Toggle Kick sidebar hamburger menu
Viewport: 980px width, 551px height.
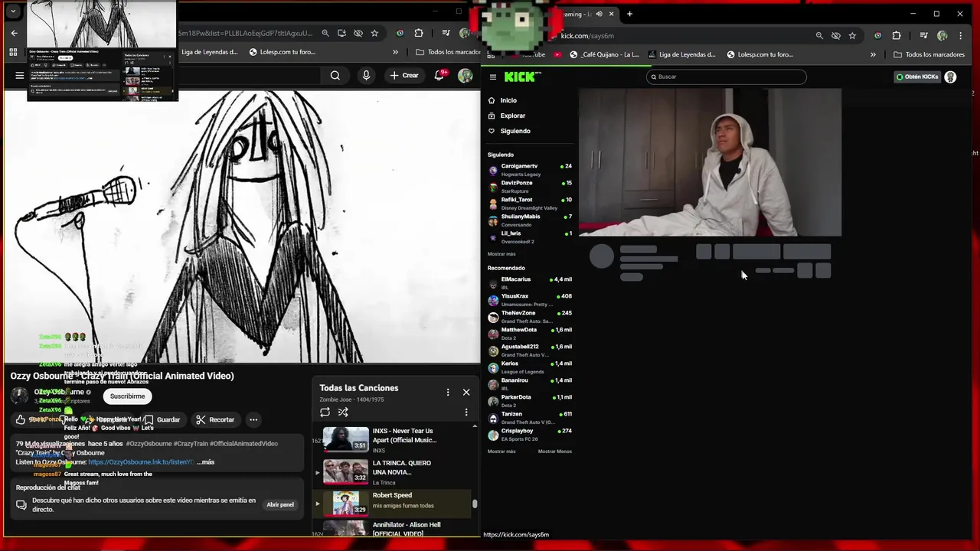click(x=493, y=77)
